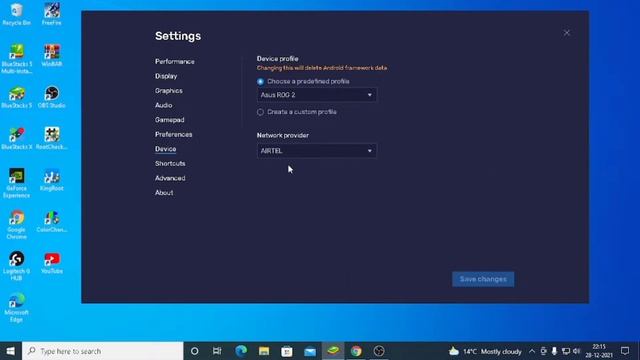This screenshot has width=640, height=360.
Task: Launch BlueStacks X desktop shortcut
Action: (17, 138)
